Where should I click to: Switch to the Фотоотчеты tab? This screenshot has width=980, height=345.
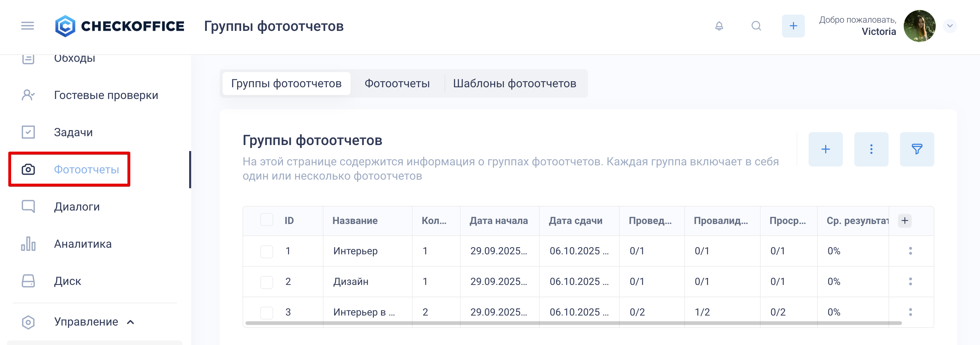click(397, 84)
